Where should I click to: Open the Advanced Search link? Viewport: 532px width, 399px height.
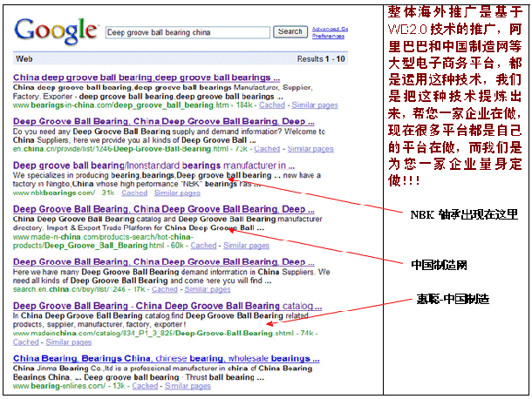[x=330, y=29]
